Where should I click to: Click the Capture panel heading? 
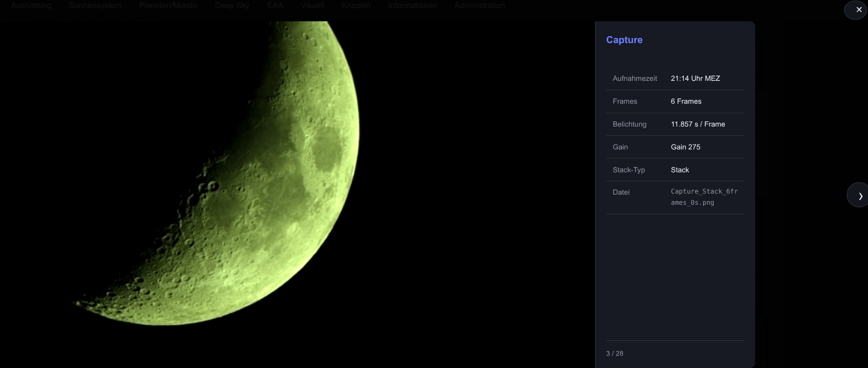[624, 40]
